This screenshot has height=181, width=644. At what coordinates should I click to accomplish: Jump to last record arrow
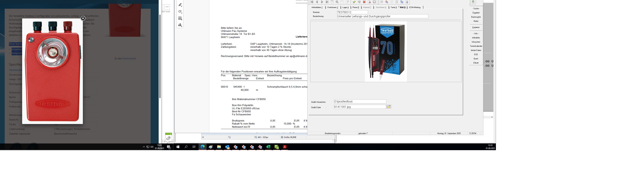(x=327, y=2)
